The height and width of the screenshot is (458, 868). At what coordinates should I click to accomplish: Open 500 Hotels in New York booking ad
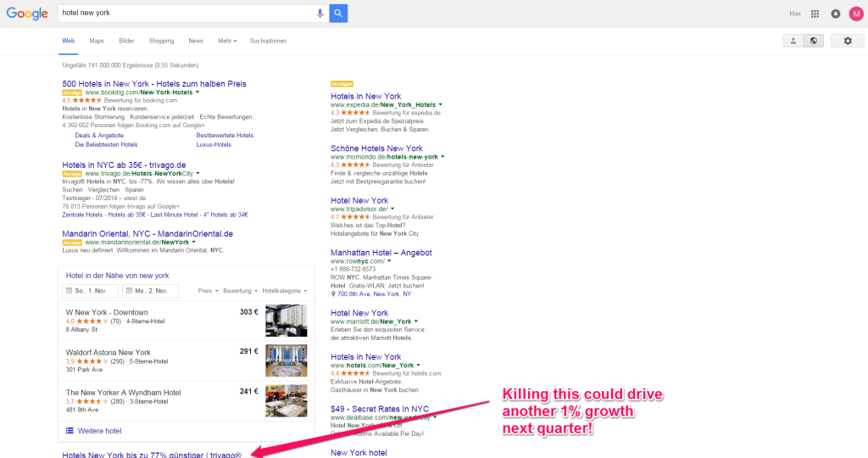click(x=154, y=84)
